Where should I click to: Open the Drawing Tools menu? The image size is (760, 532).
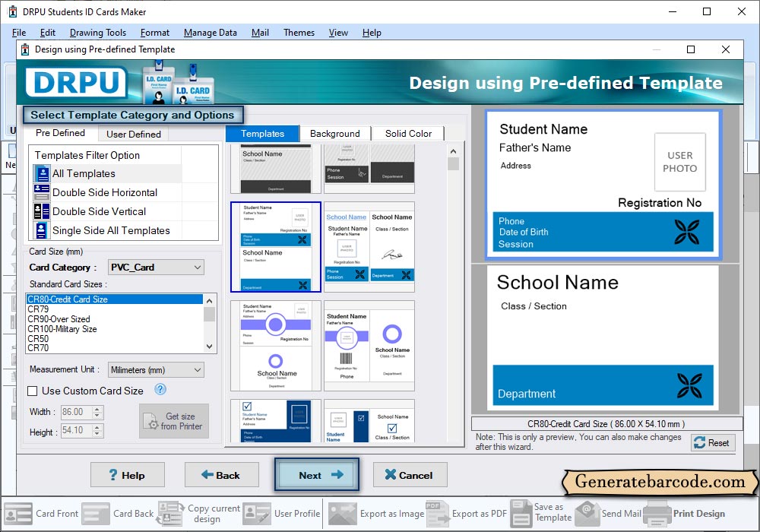(x=98, y=33)
